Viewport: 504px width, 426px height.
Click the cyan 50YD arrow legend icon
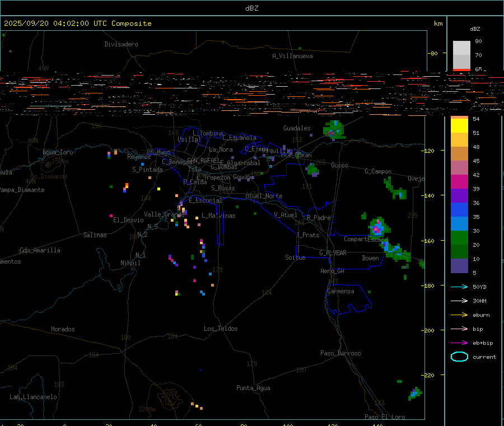pos(459,287)
